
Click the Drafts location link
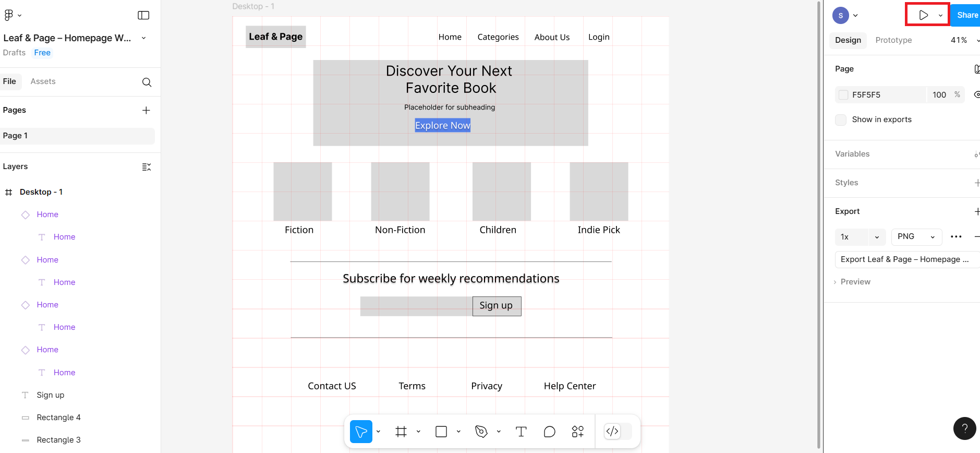coord(14,53)
